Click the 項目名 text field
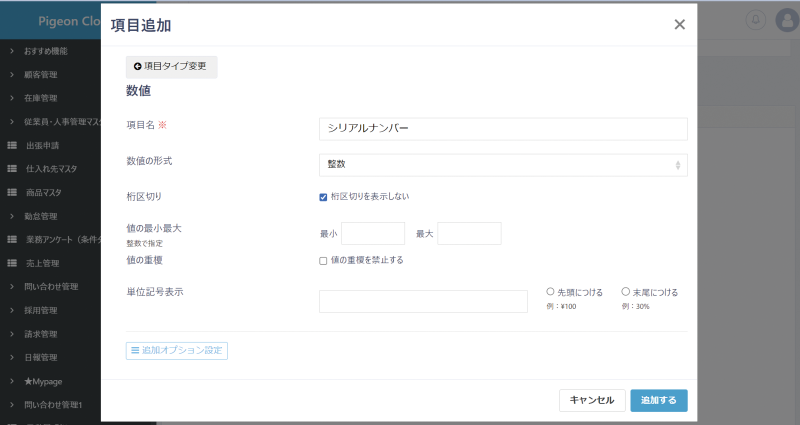The width and height of the screenshot is (800, 425). 503,129
